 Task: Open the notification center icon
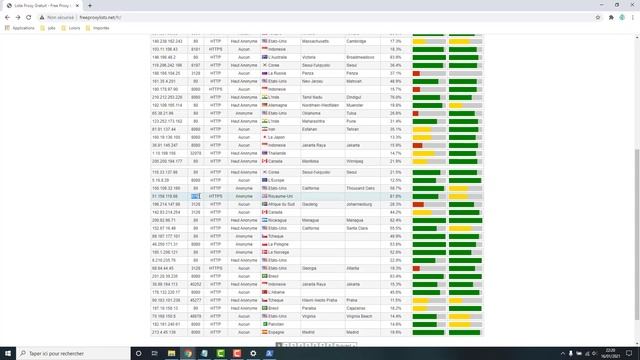[x=629, y=353]
